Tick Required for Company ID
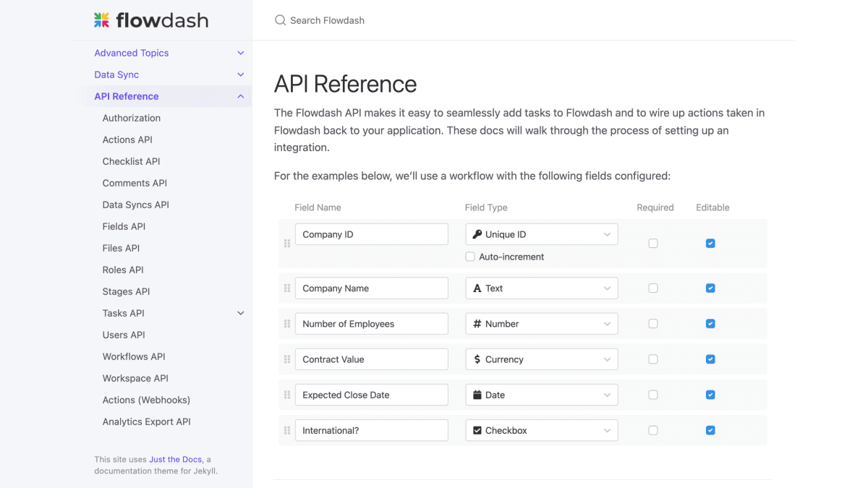Viewport: 868px width, 488px height. point(653,244)
